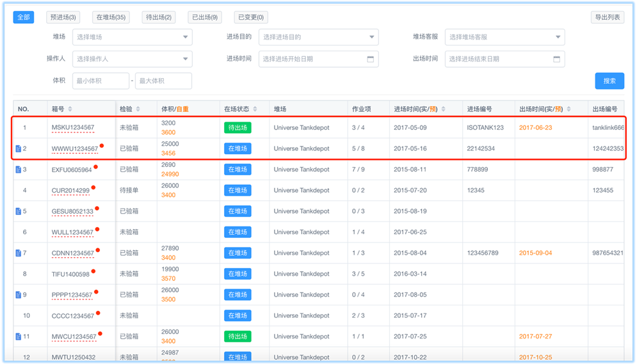Open container link CDNN1234567

pyautogui.click(x=73, y=253)
